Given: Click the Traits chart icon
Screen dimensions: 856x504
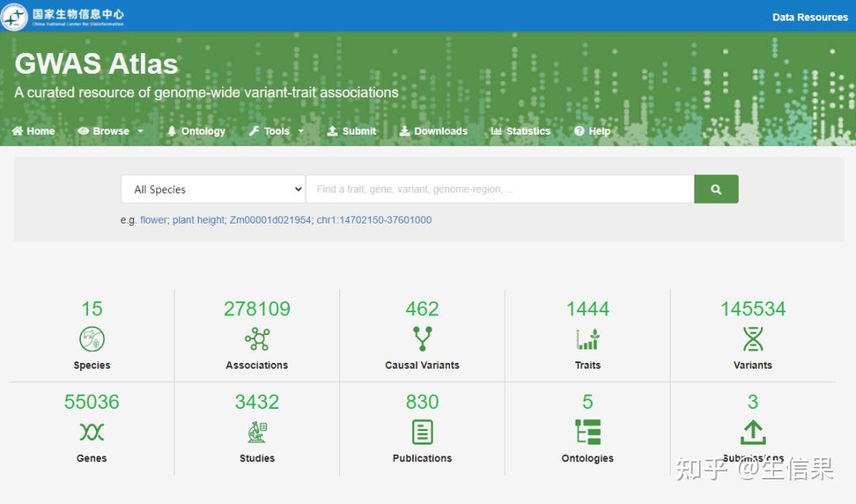Looking at the screenshot, I should (588, 339).
